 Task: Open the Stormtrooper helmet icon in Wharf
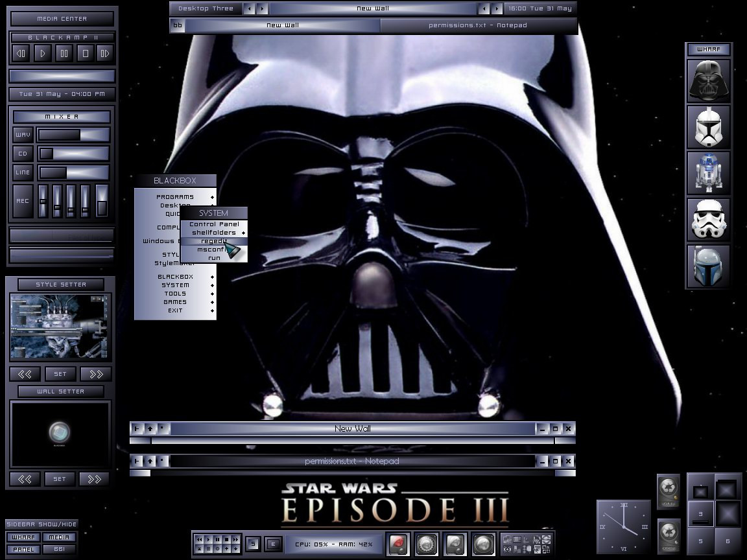point(708,220)
